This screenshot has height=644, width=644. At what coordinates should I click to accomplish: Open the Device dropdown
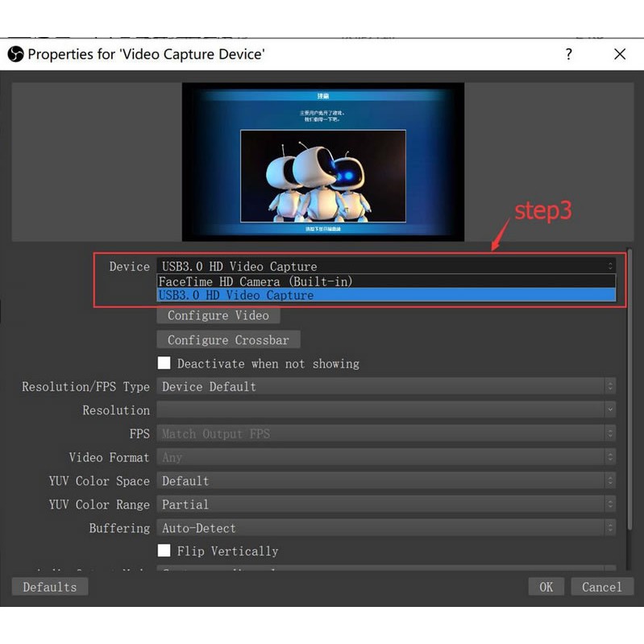point(385,266)
